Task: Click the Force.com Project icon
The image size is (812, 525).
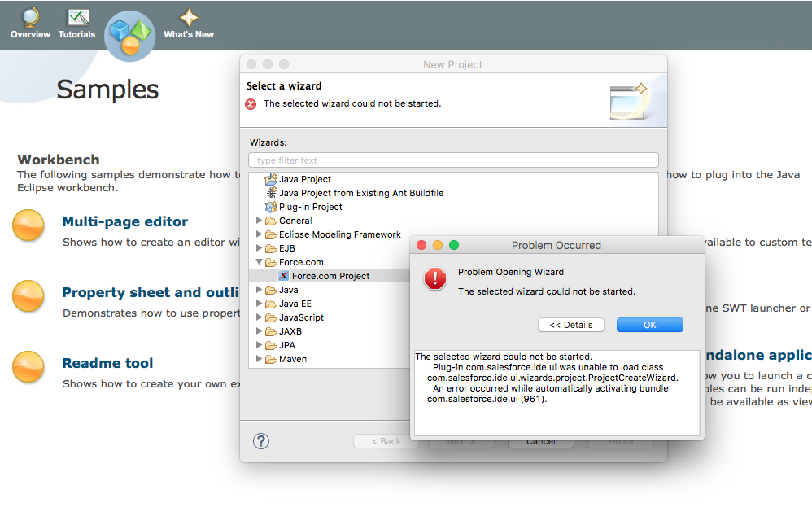Action: click(x=284, y=276)
